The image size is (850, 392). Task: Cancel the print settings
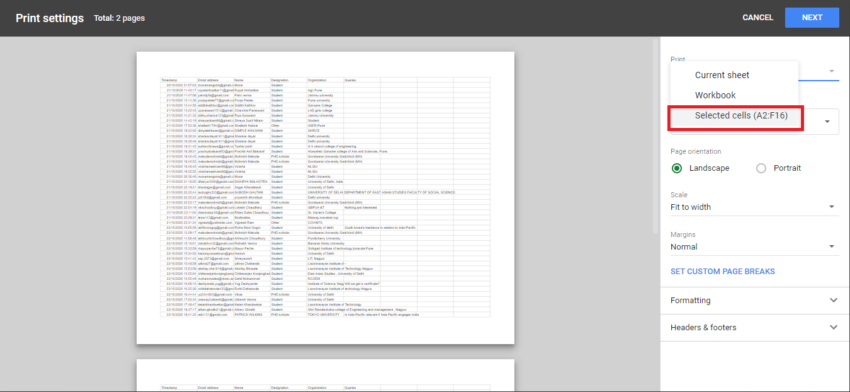(x=757, y=17)
